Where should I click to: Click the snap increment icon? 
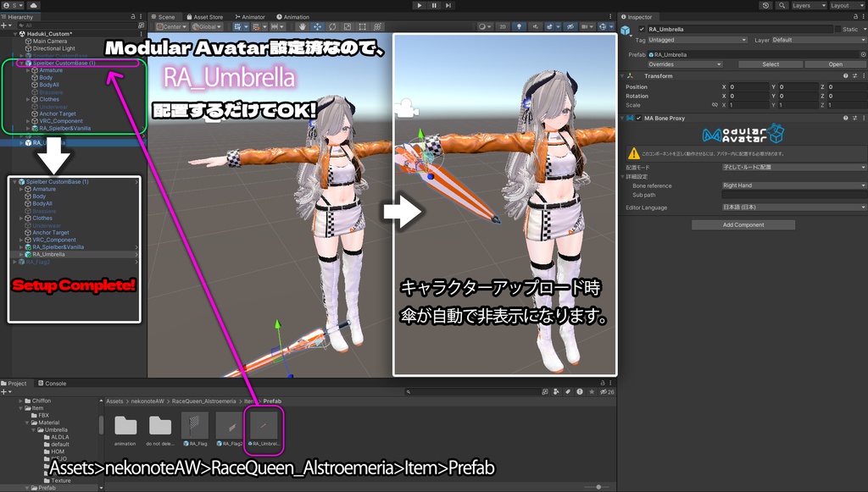click(276, 26)
